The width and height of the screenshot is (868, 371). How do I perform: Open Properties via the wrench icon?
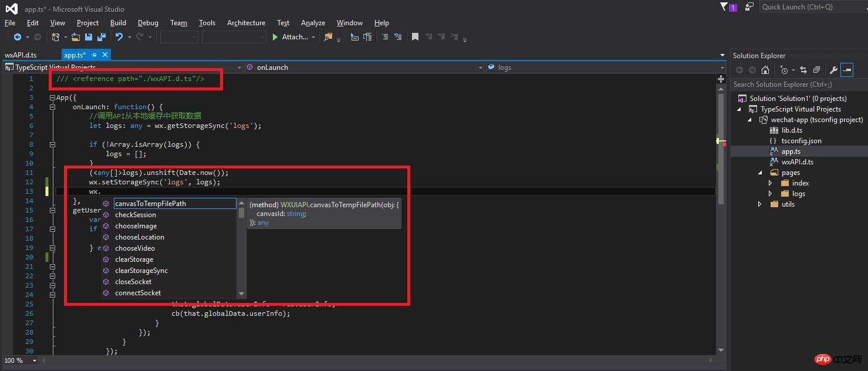pos(834,70)
